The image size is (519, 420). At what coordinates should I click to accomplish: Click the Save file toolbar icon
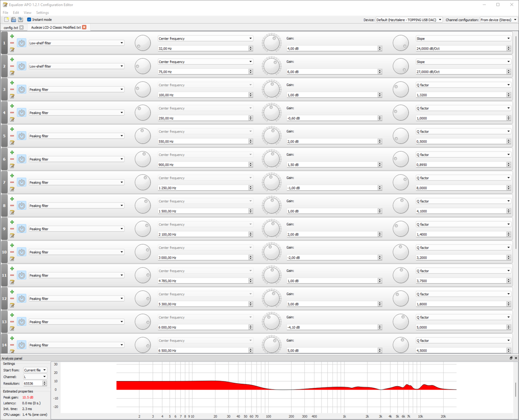(20, 19)
